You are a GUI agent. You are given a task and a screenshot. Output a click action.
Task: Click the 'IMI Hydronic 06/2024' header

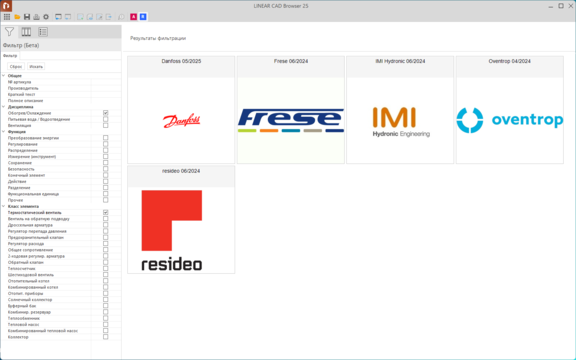coord(400,61)
